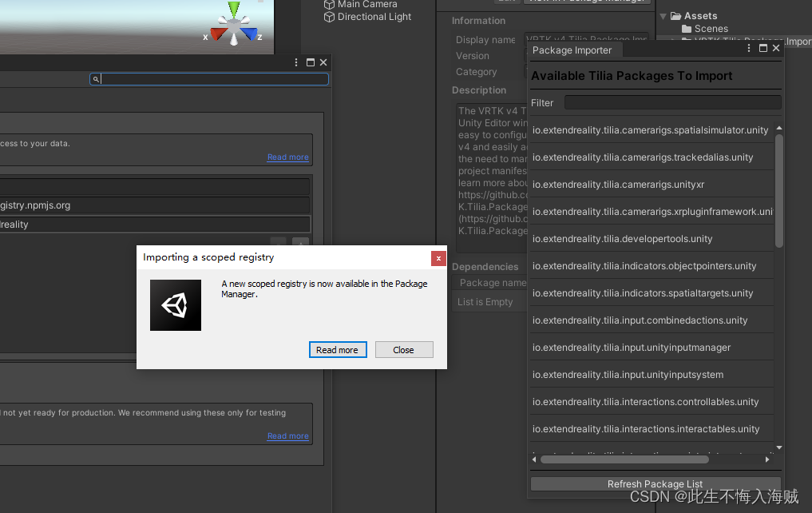Click the Information section header
Image resolution: width=812 pixels, height=513 pixels.
478,21
